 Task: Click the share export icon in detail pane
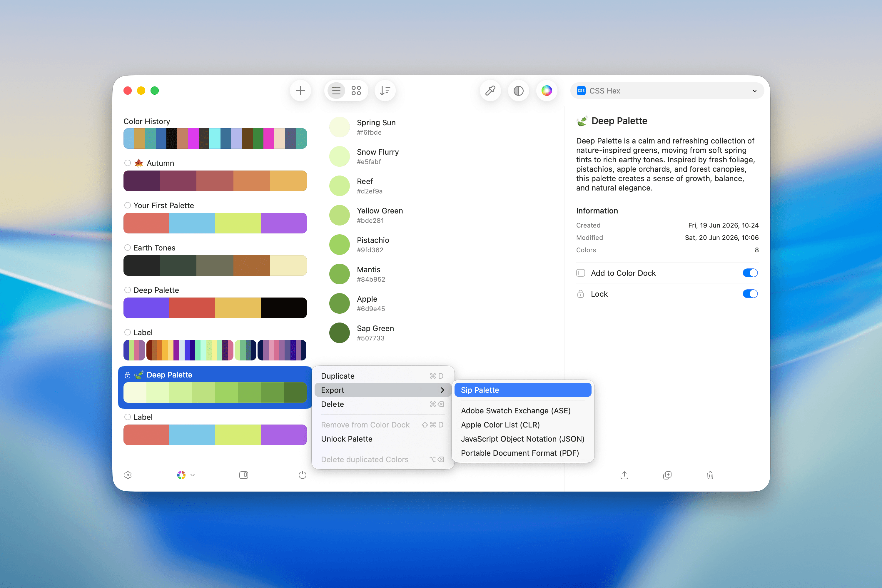(624, 475)
